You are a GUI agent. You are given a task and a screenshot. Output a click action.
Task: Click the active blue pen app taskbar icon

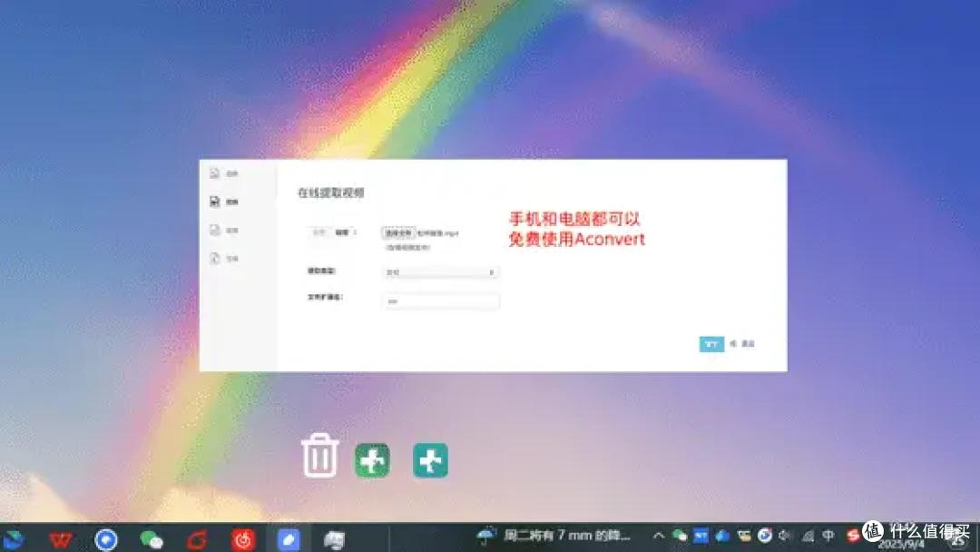(x=289, y=539)
